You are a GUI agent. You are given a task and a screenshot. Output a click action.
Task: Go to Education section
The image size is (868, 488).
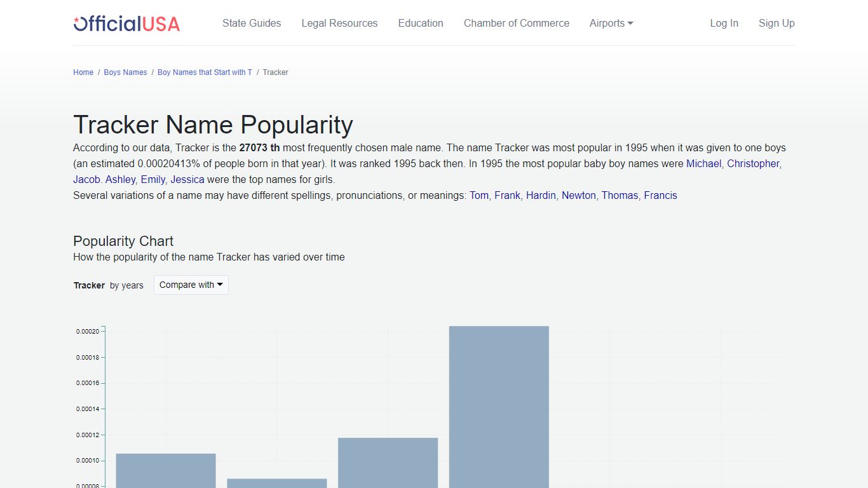pyautogui.click(x=421, y=24)
